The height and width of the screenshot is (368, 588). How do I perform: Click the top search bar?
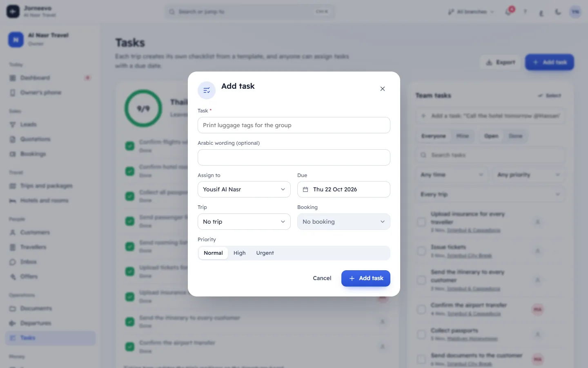[250, 12]
